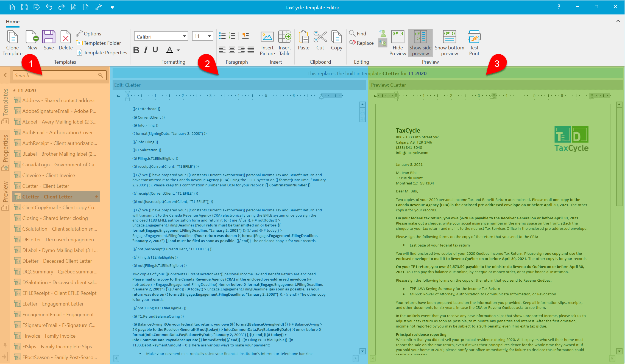The width and height of the screenshot is (625, 364).
Task: Toggle Bold formatting
Action: coord(136,50)
